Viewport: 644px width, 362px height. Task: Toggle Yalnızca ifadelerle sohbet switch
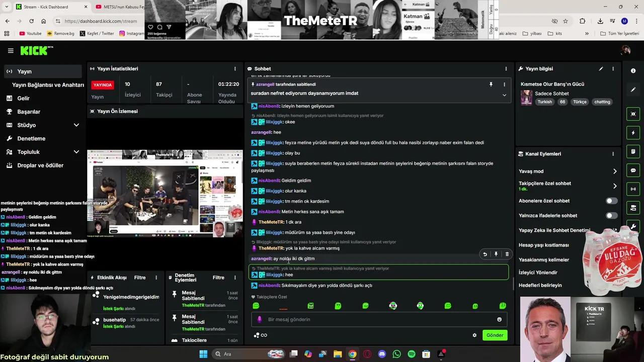pyautogui.click(x=611, y=216)
